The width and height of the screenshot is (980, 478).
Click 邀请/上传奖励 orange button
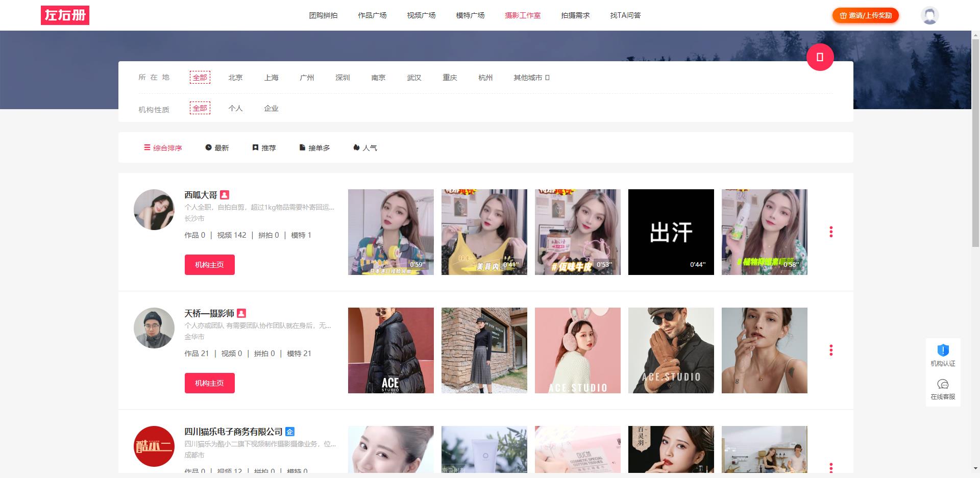coord(866,15)
